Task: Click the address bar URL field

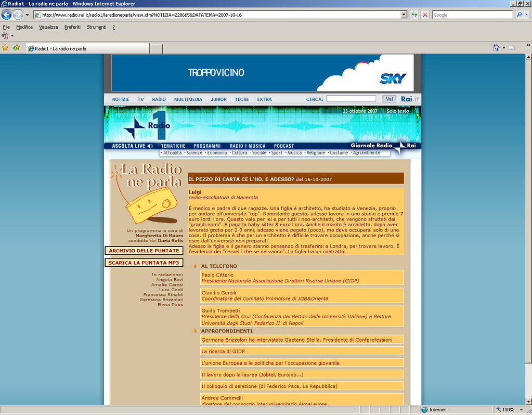Action: coord(217,15)
